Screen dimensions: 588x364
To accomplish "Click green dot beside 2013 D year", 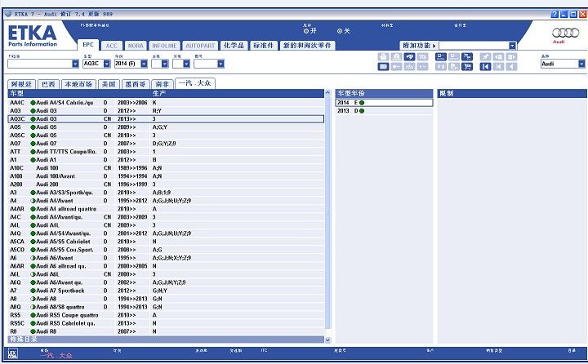I will [x=362, y=111].
